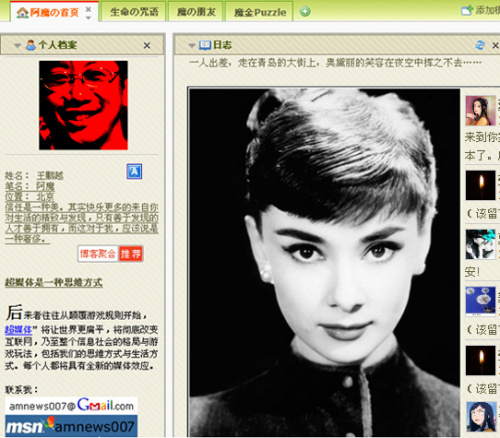
Task: Close the 个人档案 panel
Action: (x=147, y=46)
